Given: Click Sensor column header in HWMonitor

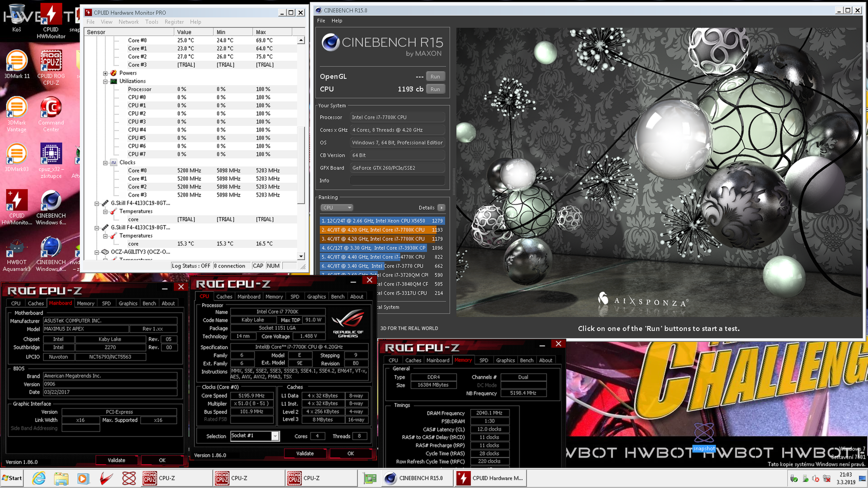Looking at the screenshot, I should [128, 32].
